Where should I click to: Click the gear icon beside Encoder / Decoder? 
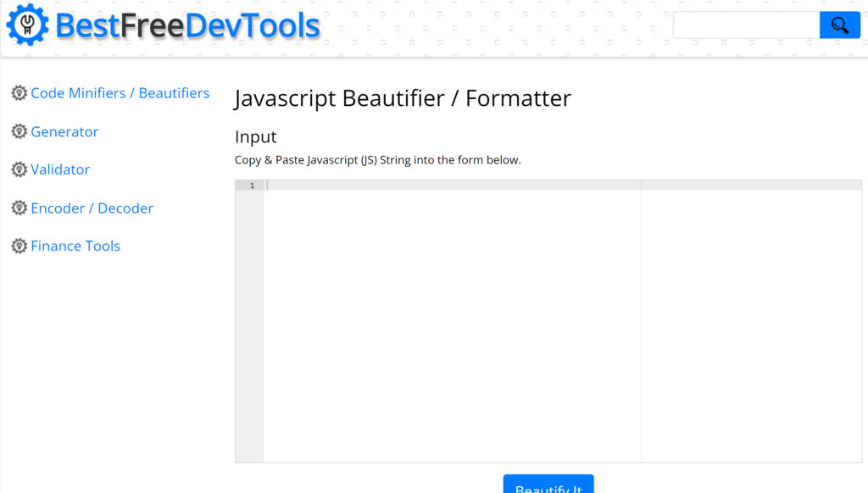pos(19,208)
